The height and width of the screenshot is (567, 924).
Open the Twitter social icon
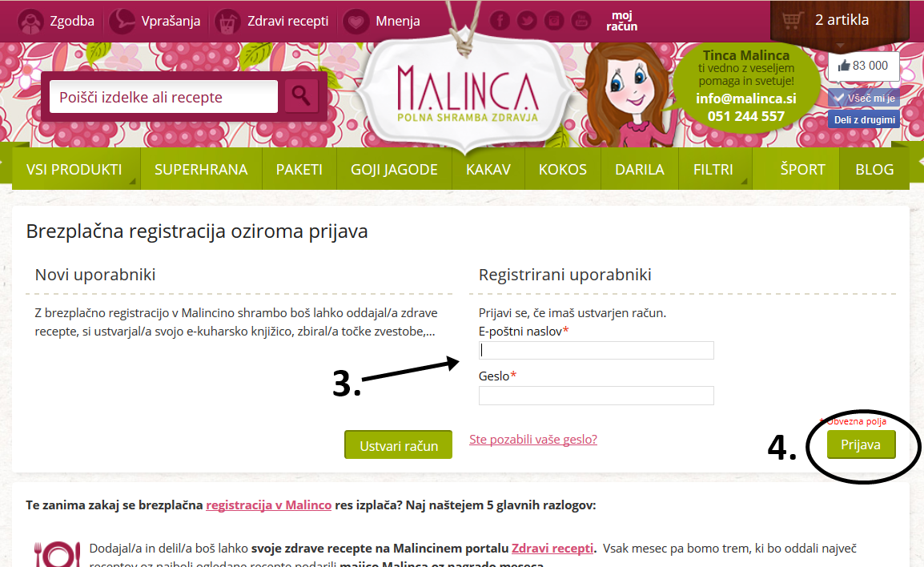tap(527, 21)
